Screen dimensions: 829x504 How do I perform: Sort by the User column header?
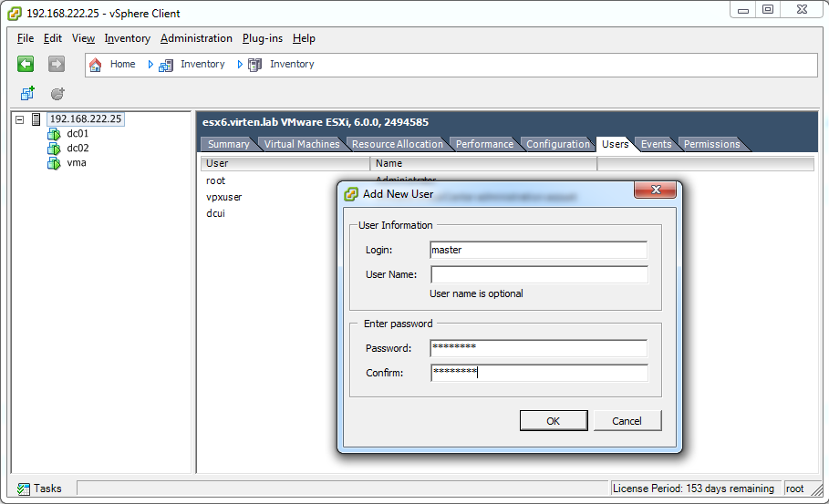(285, 164)
